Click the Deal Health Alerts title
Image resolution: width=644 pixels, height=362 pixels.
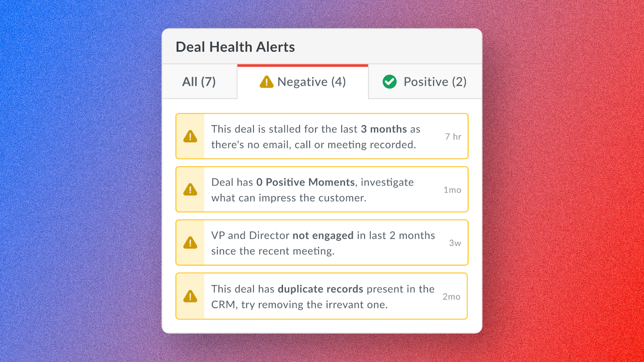pos(235,47)
